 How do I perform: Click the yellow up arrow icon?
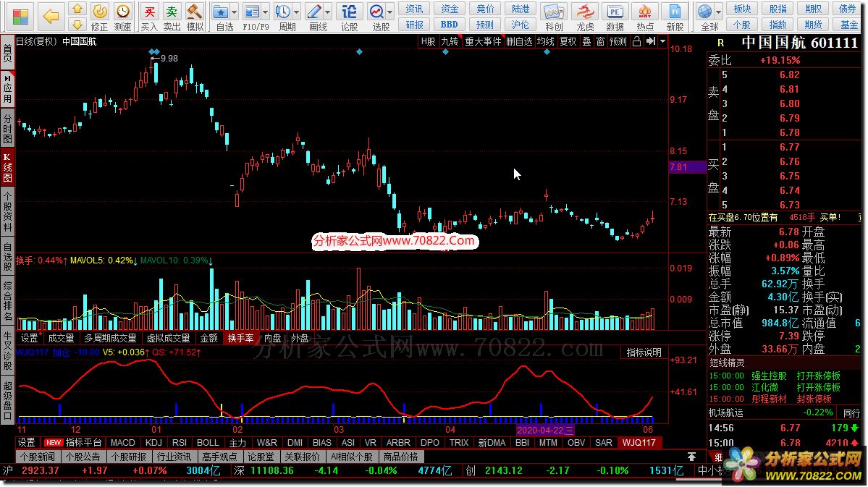point(77,9)
